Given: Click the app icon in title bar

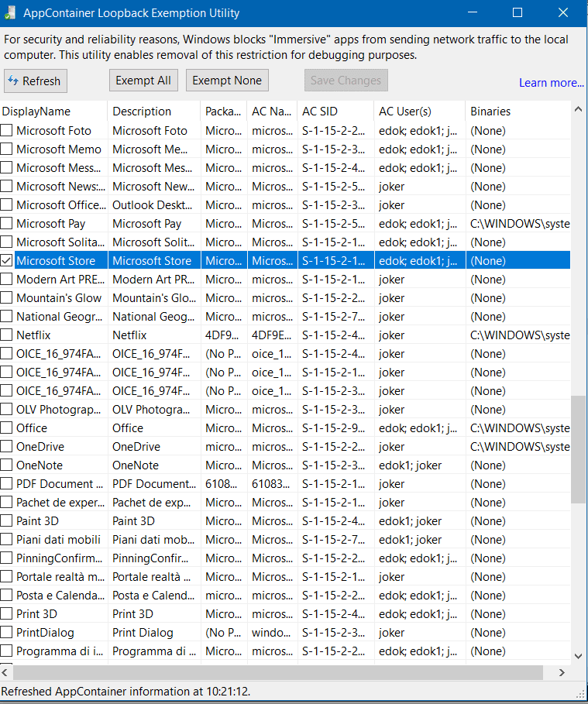Looking at the screenshot, I should tap(10, 12).
